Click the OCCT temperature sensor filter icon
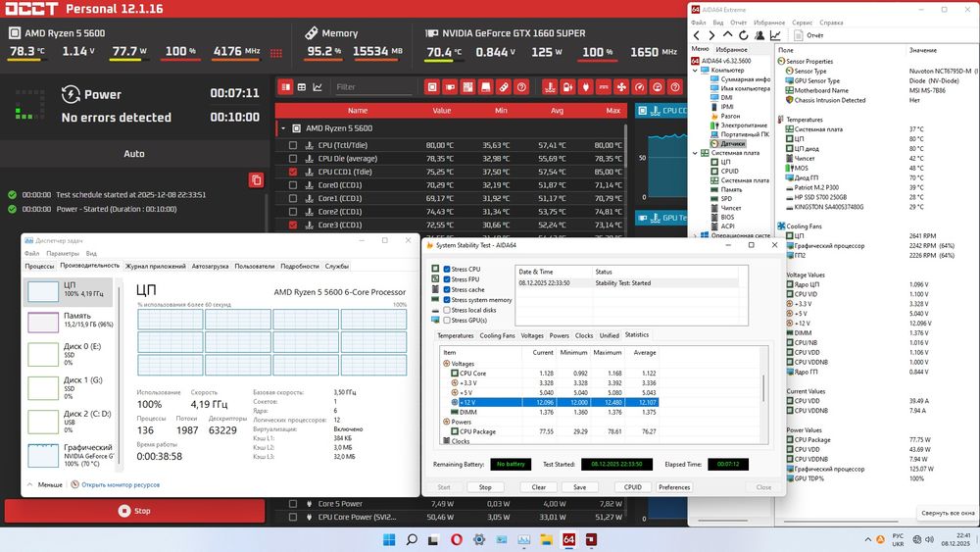Image resolution: width=980 pixels, height=552 pixels. pyautogui.click(x=550, y=87)
